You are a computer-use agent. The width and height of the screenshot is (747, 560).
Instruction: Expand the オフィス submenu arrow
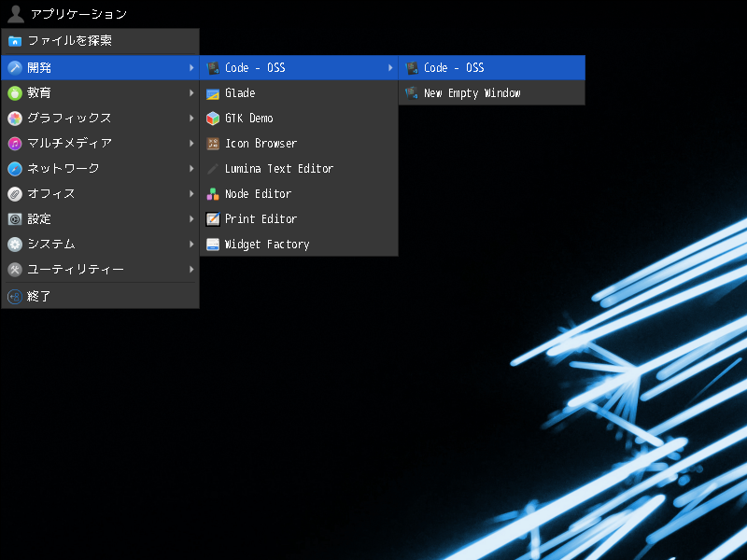[191, 194]
